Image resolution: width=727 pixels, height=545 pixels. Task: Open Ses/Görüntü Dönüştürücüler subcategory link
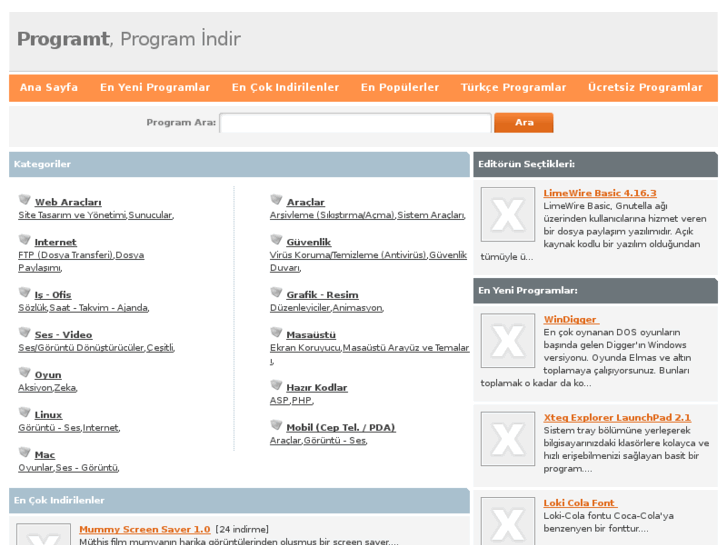point(81,348)
